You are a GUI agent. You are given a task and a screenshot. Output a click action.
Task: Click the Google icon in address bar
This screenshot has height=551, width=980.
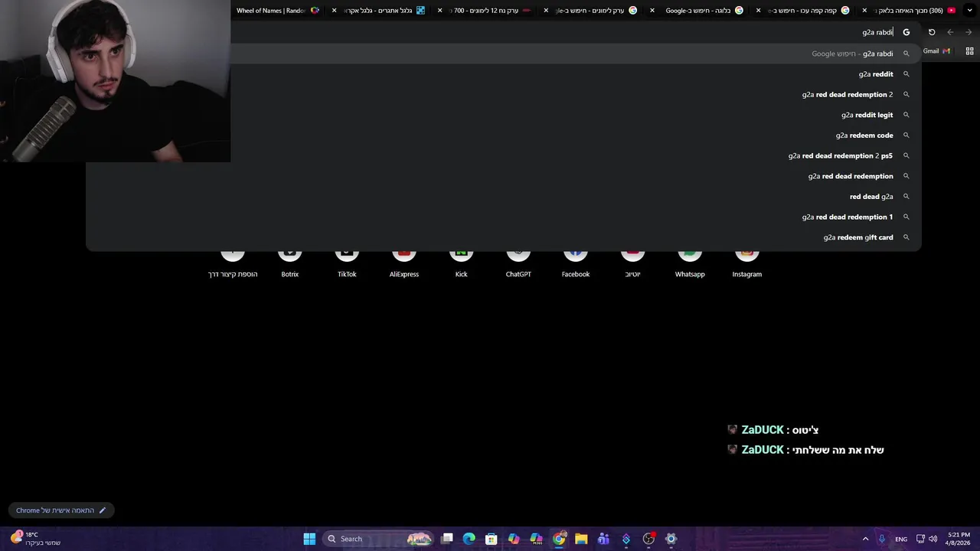(906, 32)
